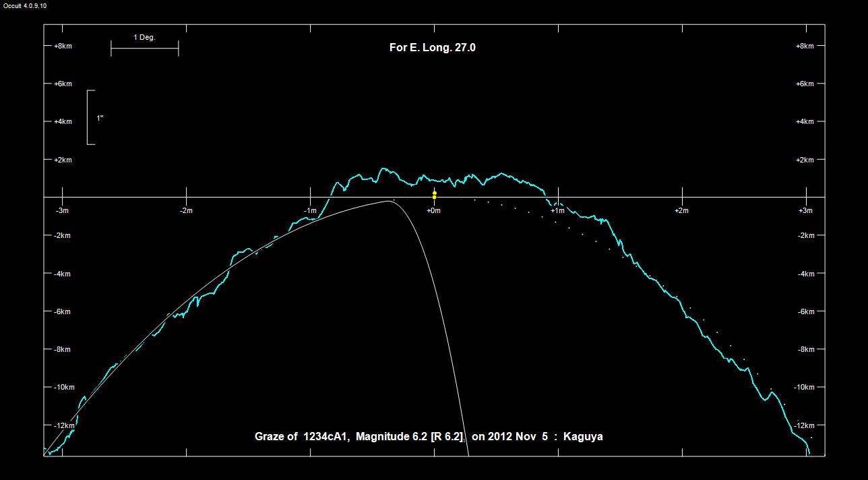Click the "Occult 4.0.9.10" title text
This screenshot has height=480, width=868.
coord(25,5)
